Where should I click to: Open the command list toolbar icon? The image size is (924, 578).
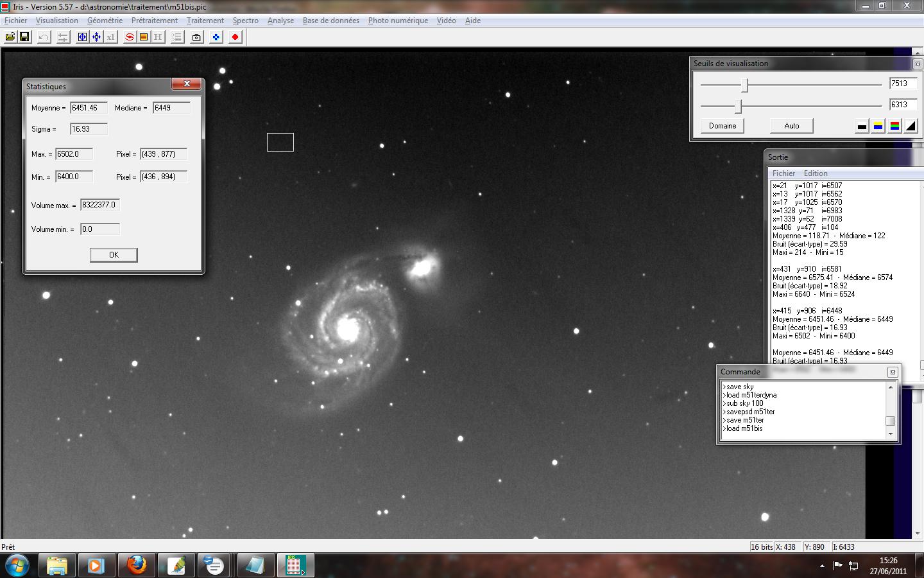coord(177,37)
